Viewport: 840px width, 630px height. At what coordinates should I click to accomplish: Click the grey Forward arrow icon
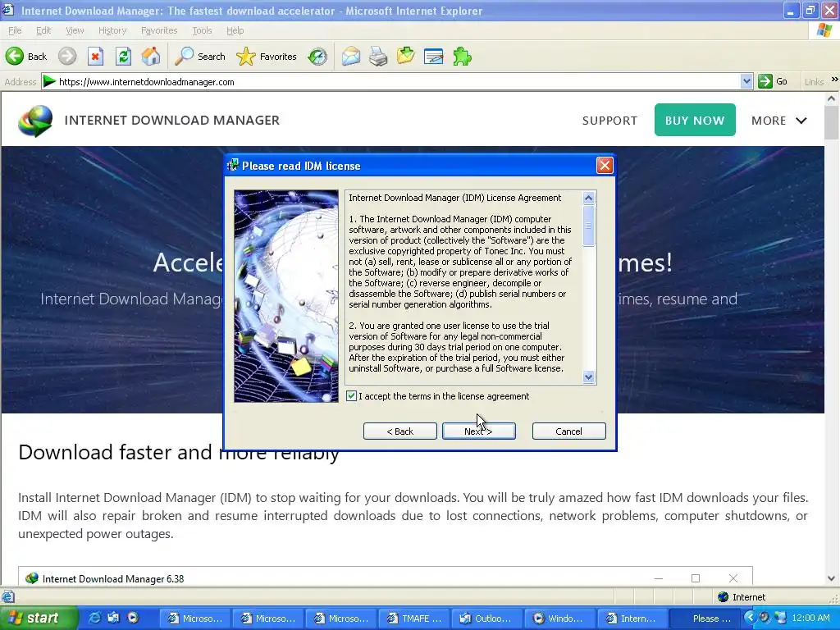67,57
